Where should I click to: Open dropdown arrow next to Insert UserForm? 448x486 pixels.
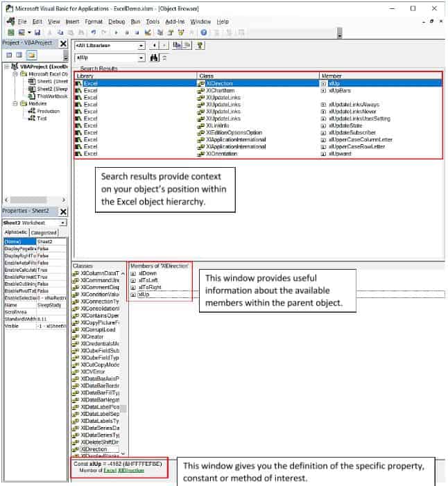(29, 32)
